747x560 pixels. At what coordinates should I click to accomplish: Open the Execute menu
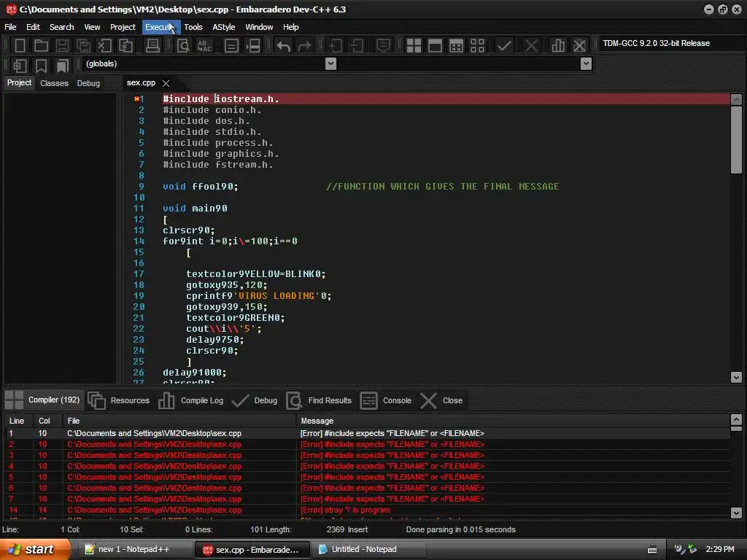click(158, 27)
